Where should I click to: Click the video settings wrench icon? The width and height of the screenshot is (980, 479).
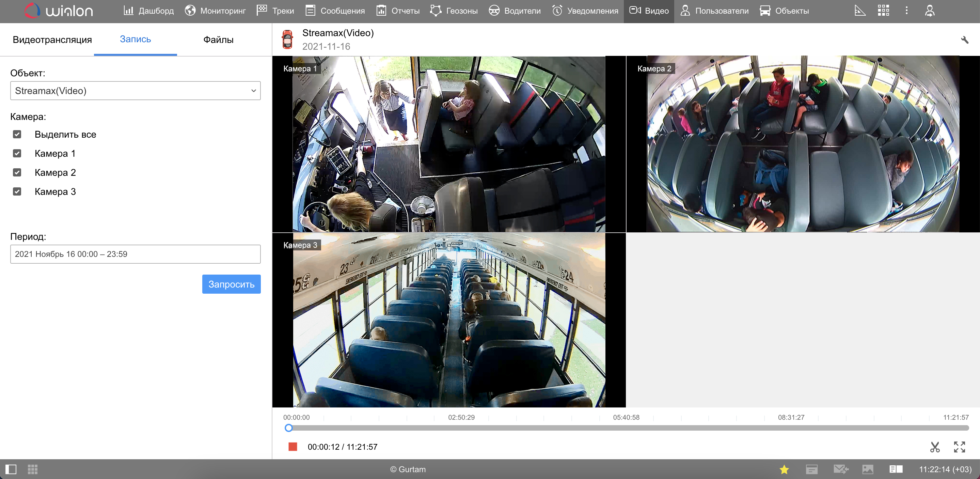(965, 39)
